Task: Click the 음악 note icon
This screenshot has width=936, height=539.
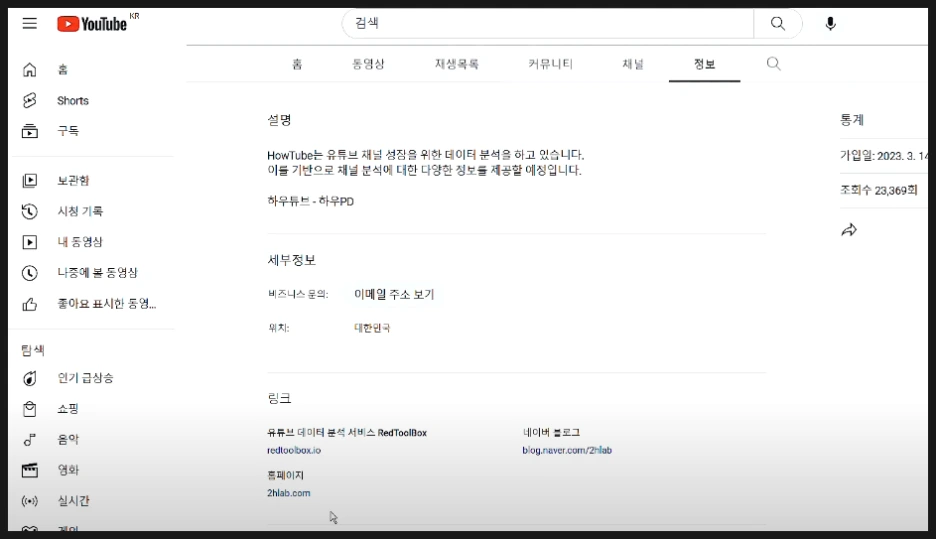Action: point(29,440)
